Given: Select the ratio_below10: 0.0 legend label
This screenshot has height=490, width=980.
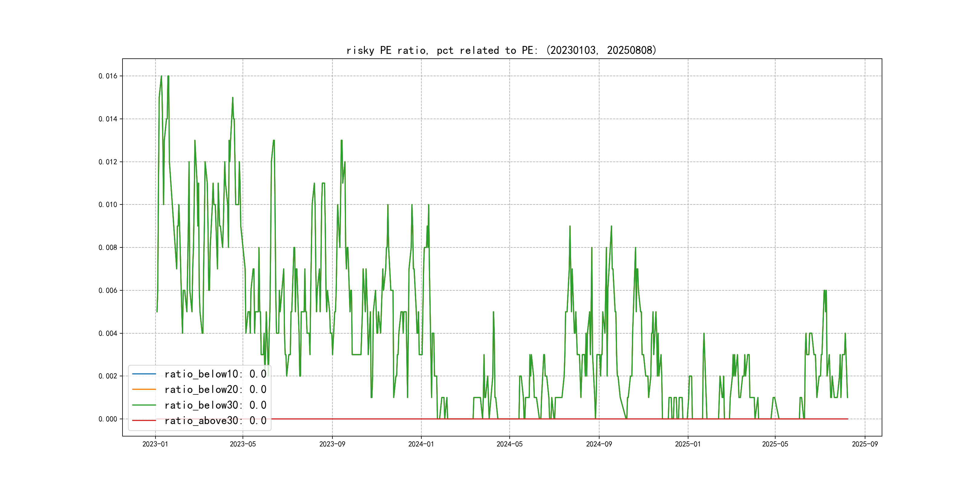Looking at the screenshot, I should point(215,374).
